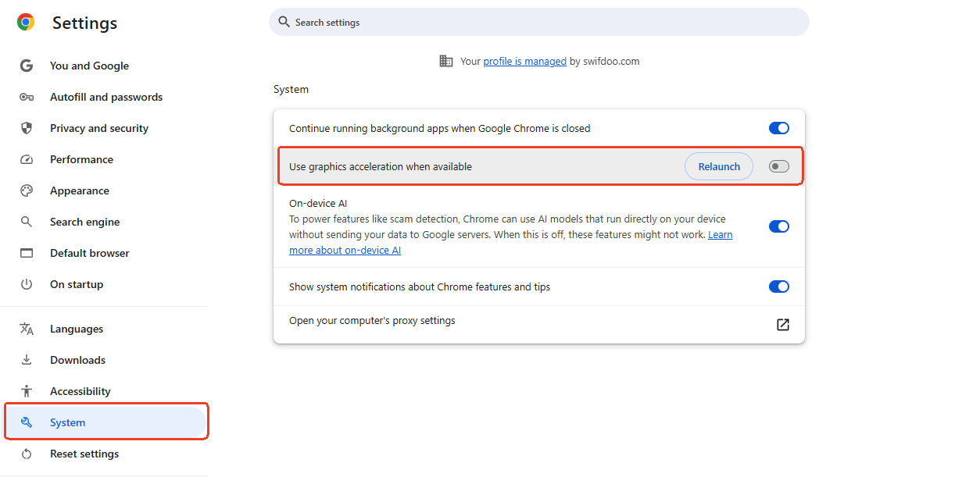Click the Search settings input field
980x477 pixels.
click(539, 22)
